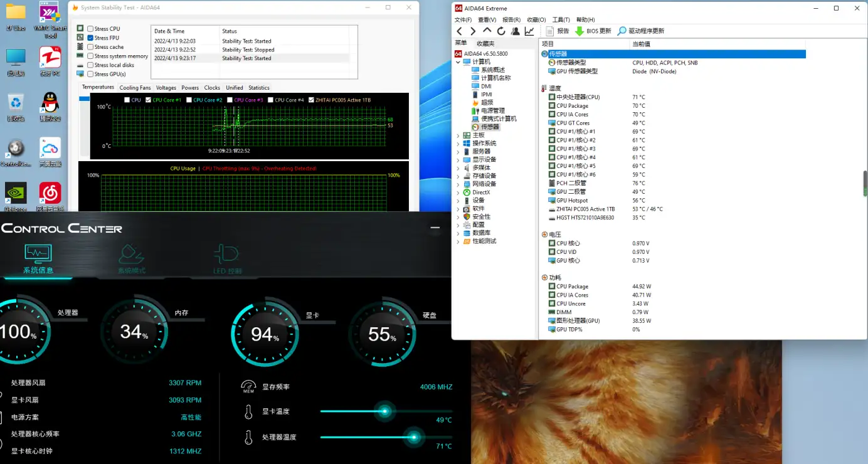Open the 工具(T) menu
The width and height of the screenshot is (868, 464).
pyautogui.click(x=561, y=19)
